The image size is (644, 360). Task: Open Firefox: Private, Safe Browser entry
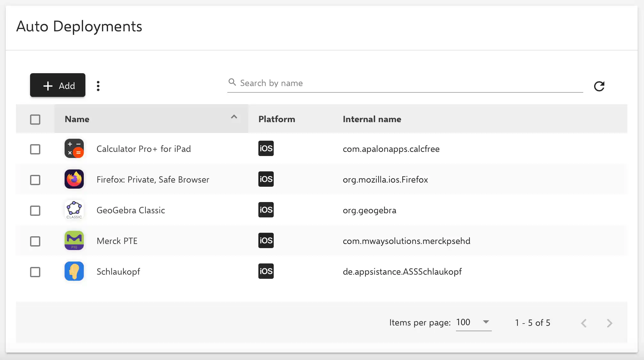[x=153, y=179]
